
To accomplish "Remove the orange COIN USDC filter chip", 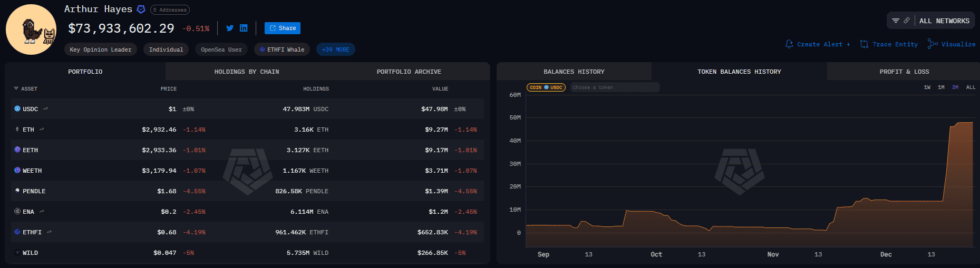I will 546,87.
